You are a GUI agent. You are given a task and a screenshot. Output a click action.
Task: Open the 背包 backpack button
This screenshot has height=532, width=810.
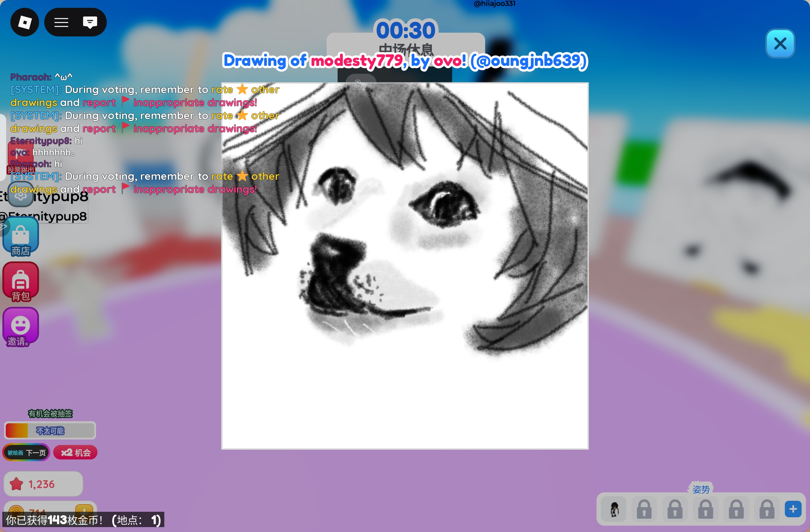pyautogui.click(x=21, y=282)
